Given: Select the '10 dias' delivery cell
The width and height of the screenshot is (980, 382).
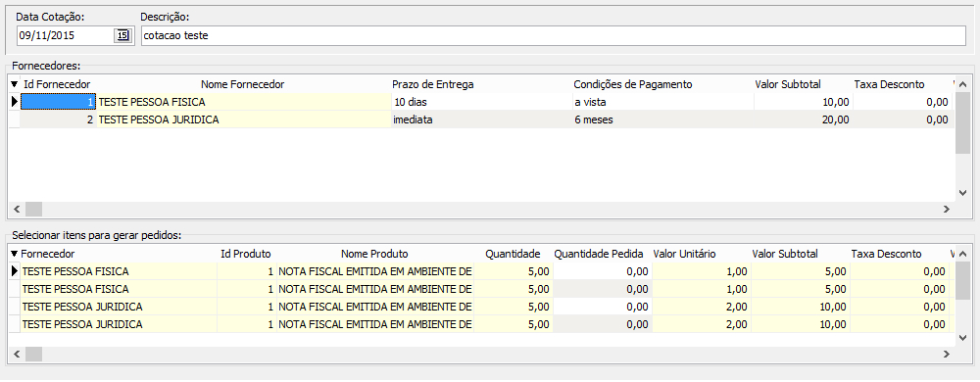Looking at the screenshot, I should click(x=481, y=102).
